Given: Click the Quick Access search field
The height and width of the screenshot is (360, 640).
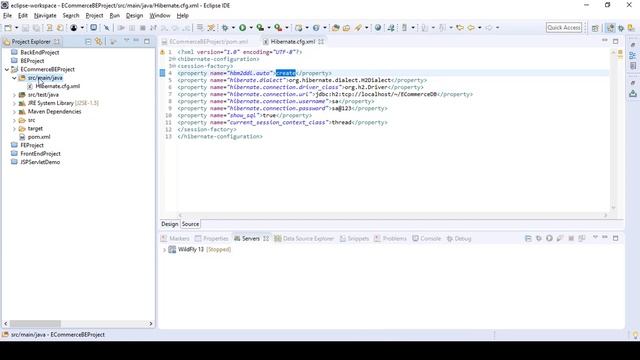Looking at the screenshot, I should pos(564,27).
